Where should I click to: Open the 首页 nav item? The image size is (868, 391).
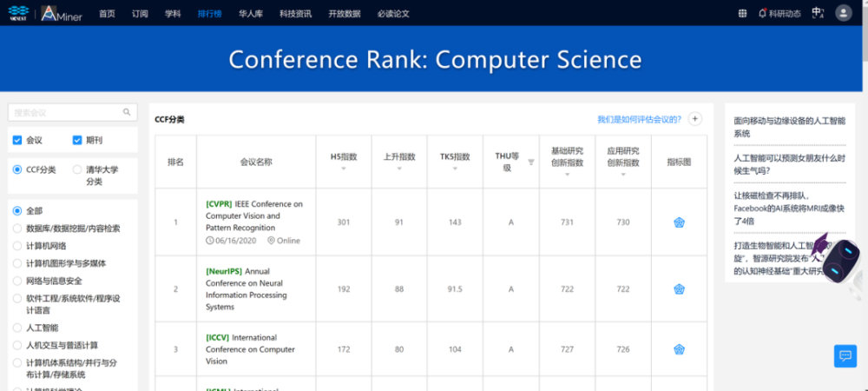tap(107, 14)
